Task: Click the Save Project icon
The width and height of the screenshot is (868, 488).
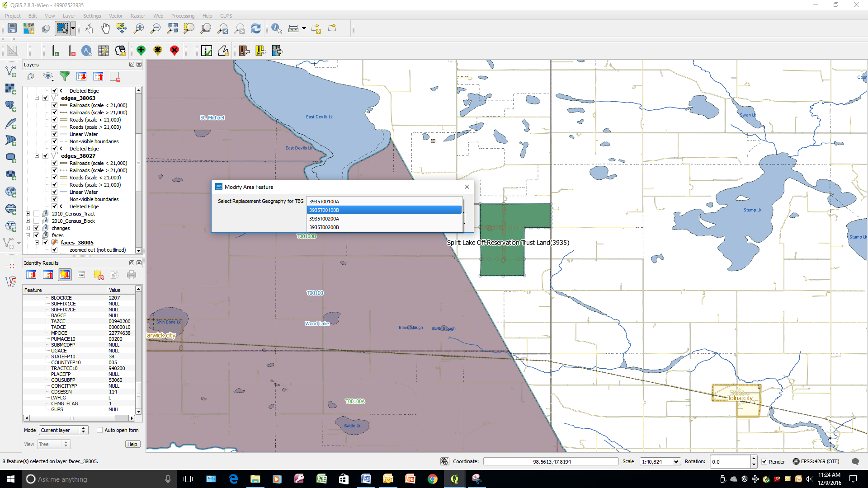Action: click(12, 28)
